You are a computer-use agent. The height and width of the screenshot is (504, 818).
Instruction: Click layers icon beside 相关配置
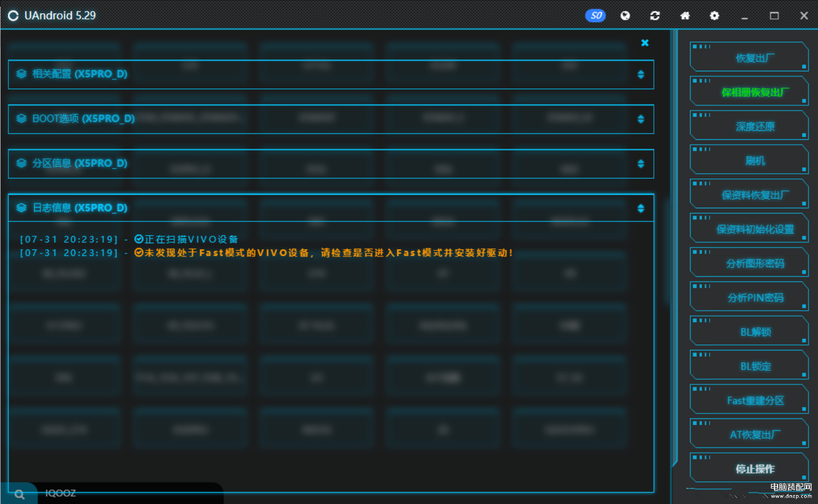tap(21, 74)
